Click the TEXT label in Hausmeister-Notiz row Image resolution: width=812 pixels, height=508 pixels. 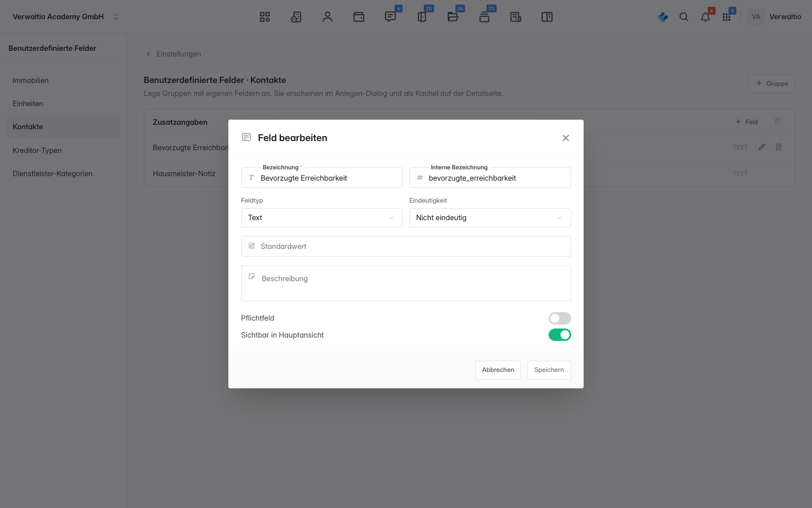coord(740,174)
